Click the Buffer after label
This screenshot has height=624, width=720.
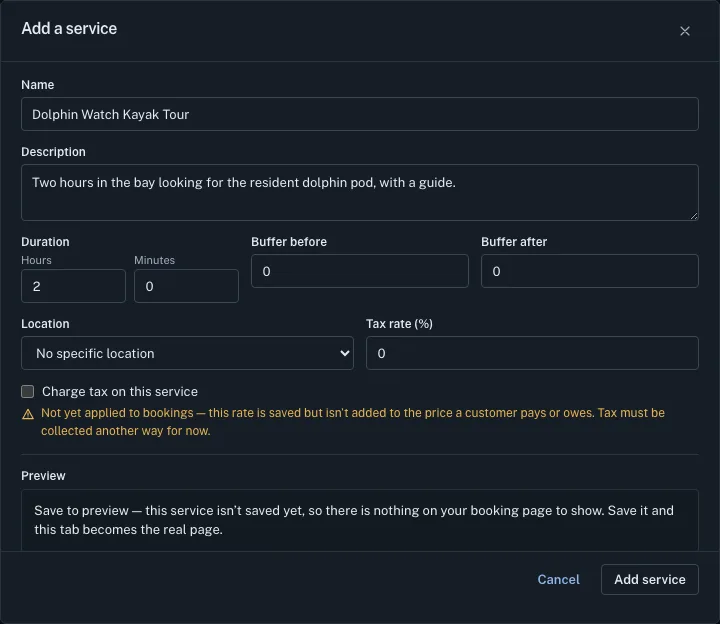click(x=514, y=242)
